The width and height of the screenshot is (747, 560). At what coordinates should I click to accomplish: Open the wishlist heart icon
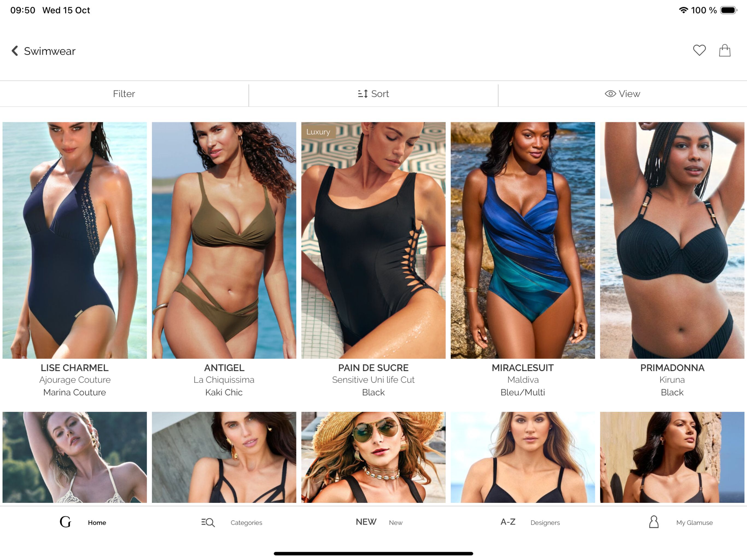tap(699, 50)
